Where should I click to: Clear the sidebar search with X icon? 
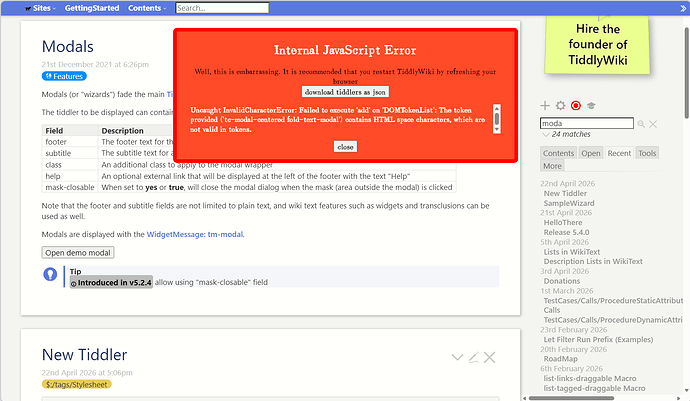[x=654, y=124]
